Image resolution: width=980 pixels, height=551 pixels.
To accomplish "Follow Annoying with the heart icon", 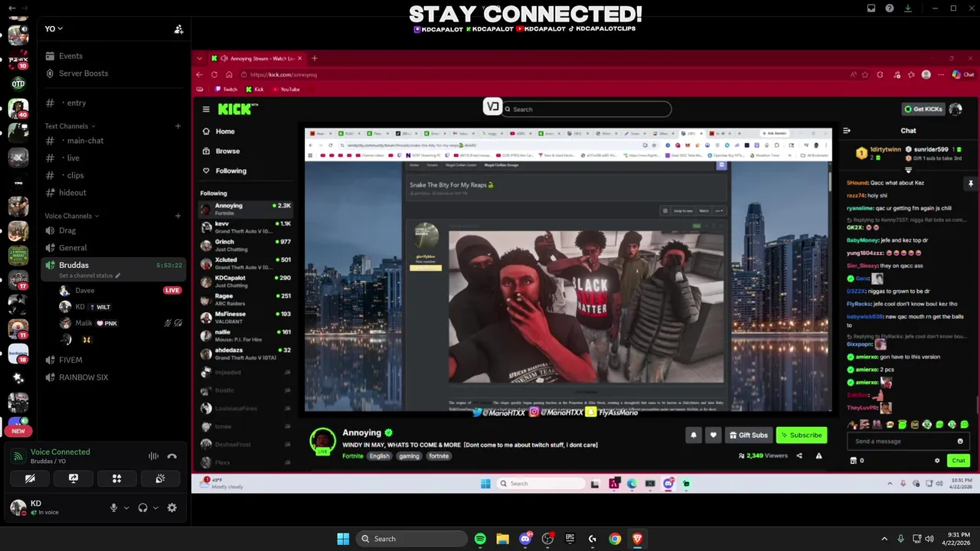I will pyautogui.click(x=713, y=435).
